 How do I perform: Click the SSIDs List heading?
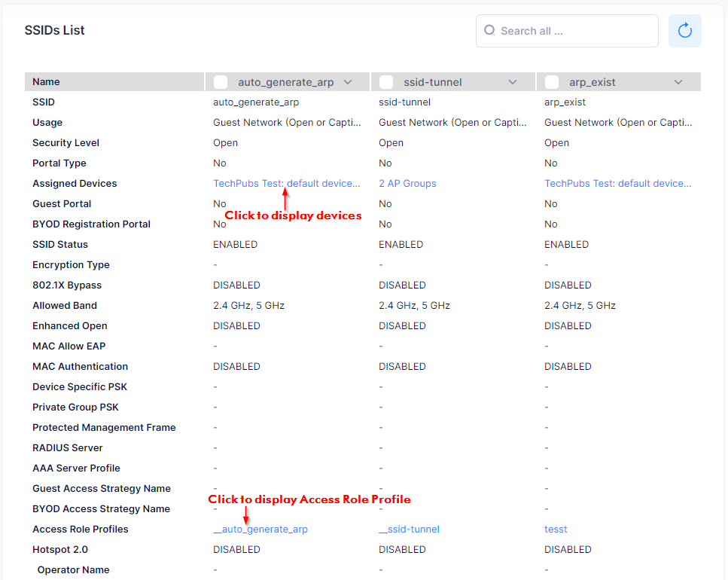pyautogui.click(x=55, y=31)
